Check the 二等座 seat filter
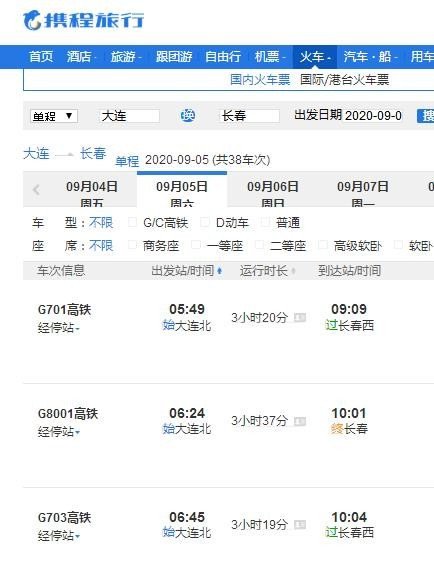The image size is (434, 577). click(x=259, y=245)
